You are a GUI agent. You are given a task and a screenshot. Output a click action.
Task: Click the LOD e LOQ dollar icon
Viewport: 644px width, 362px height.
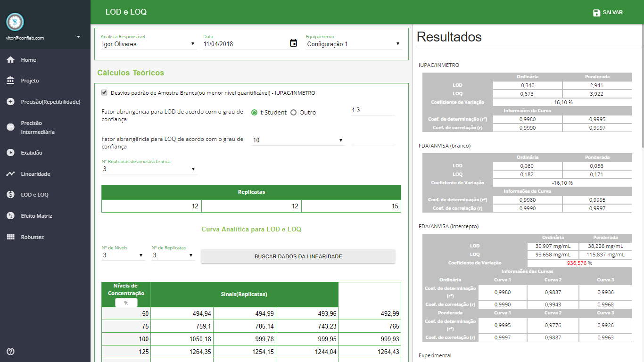point(10,195)
